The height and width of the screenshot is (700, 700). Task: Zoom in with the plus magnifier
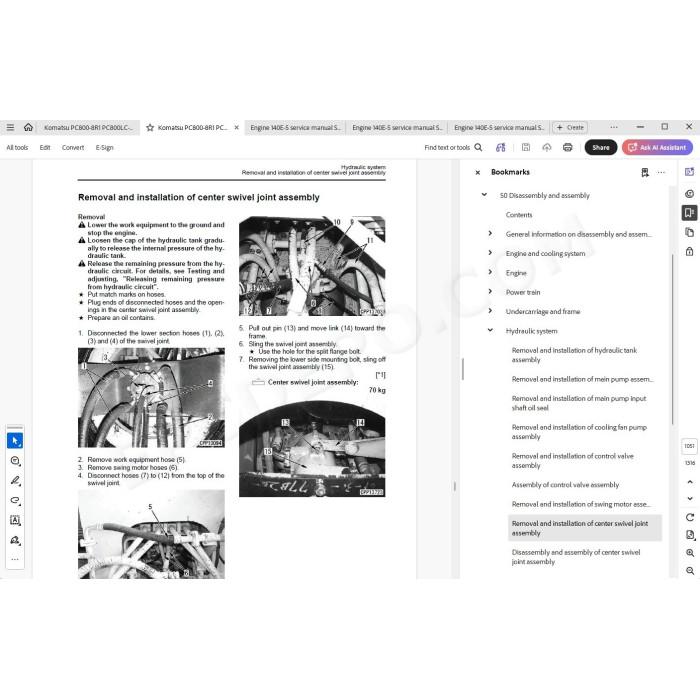point(690,553)
